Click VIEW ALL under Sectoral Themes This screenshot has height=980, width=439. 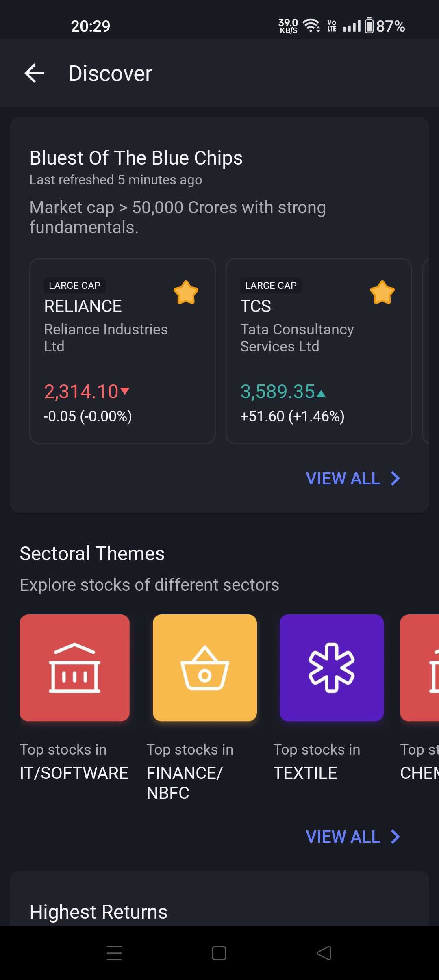pyautogui.click(x=343, y=837)
